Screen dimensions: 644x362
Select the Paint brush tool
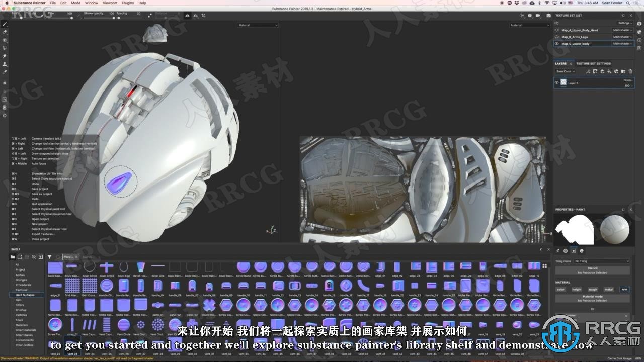tap(5, 24)
